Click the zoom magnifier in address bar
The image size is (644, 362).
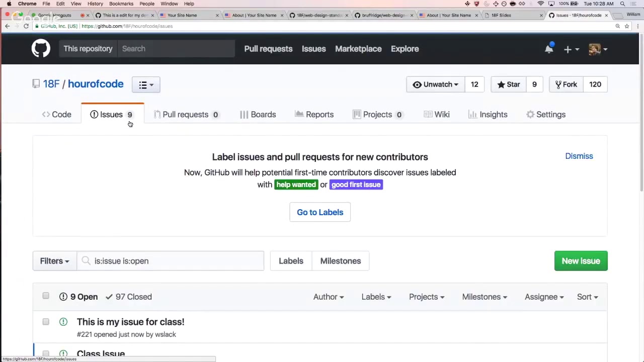tap(617, 26)
